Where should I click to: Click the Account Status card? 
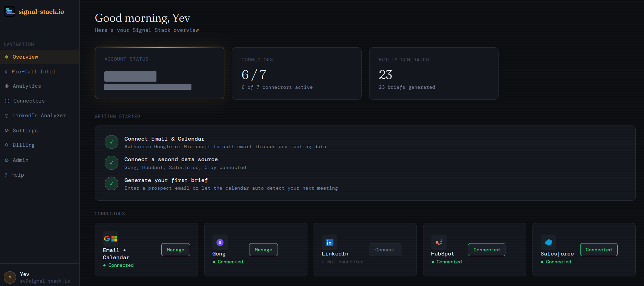click(160, 73)
